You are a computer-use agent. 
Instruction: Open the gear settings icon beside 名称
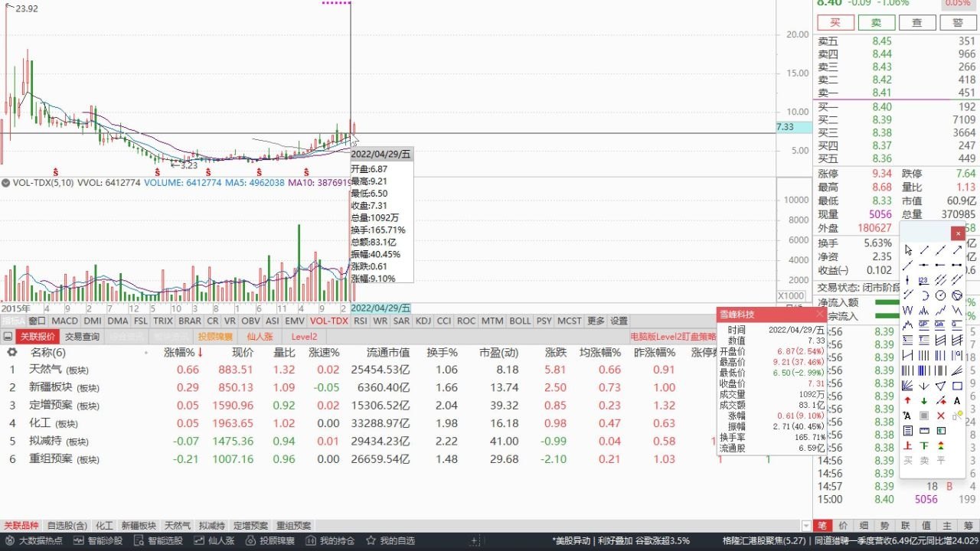click(11, 353)
